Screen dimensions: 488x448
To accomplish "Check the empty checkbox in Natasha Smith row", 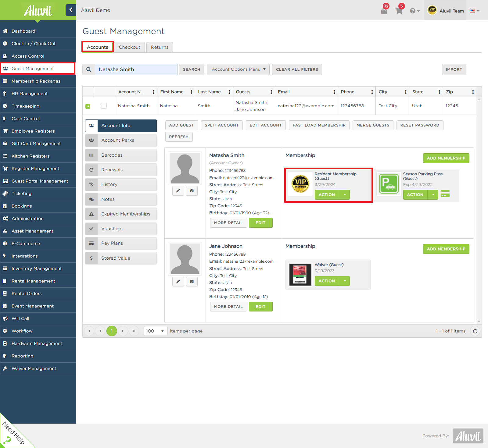I will (x=104, y=106).
